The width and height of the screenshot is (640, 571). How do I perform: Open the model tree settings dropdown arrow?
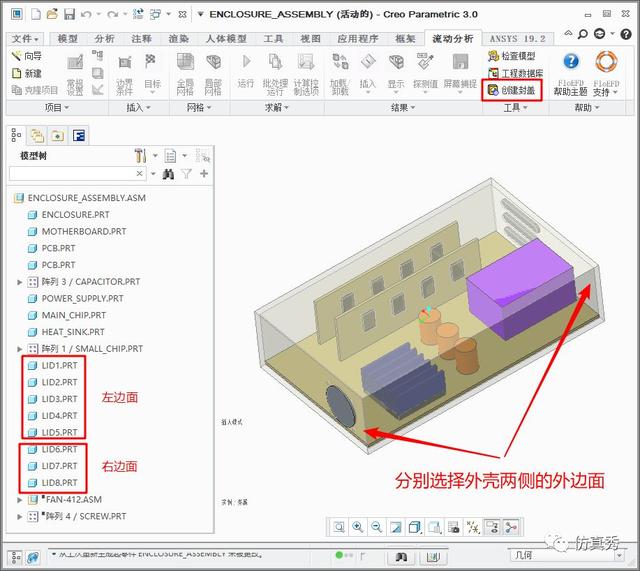click(x=155, y=156)
